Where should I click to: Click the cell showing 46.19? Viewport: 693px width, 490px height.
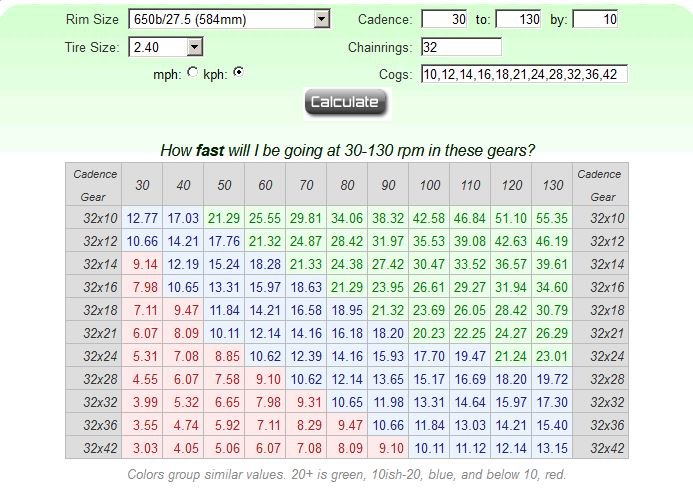[552, 241]
